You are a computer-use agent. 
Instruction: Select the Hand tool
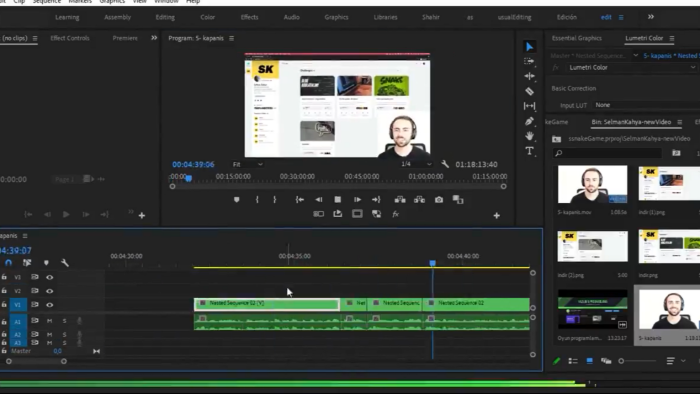[529, 136]
